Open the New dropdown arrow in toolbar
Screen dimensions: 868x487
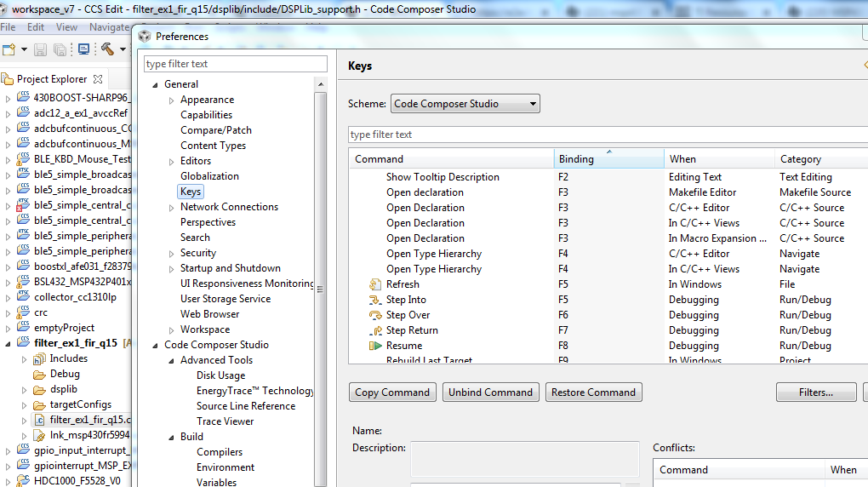click(24, 50)
